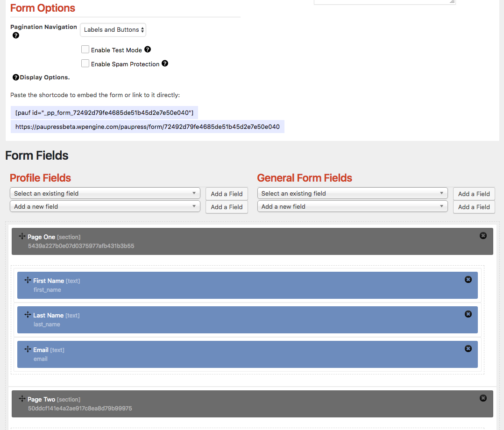This screenshot has height=430, width=504.
Task: Open the Enable Test Mode help tooltip icon
Action: 148,49
